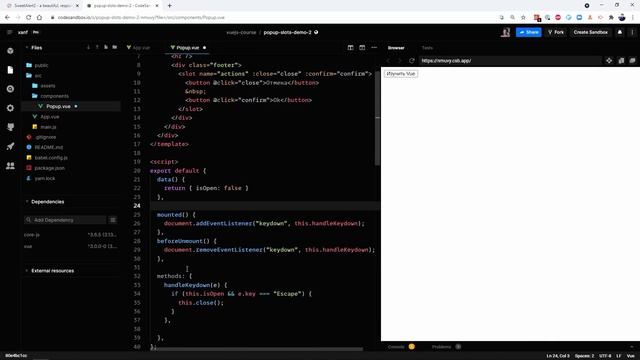Click the Изучить Vue button in preview
Viewport: 640px width, 360px height.
(x=400, y=74)
